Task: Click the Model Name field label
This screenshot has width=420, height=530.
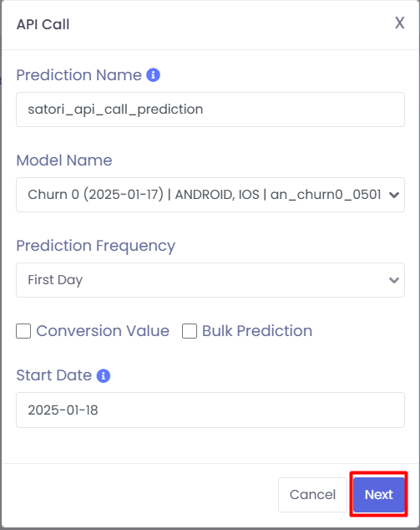Action: [x=64, y=161]
